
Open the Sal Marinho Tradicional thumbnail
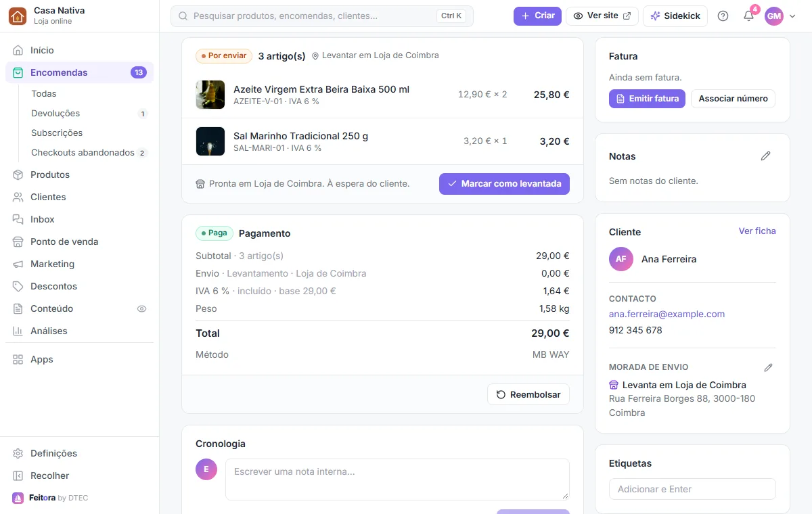click(210, 141)
